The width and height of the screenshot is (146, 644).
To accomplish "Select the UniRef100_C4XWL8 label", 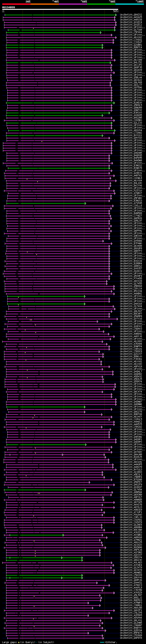I will click(x=131, y=178).
